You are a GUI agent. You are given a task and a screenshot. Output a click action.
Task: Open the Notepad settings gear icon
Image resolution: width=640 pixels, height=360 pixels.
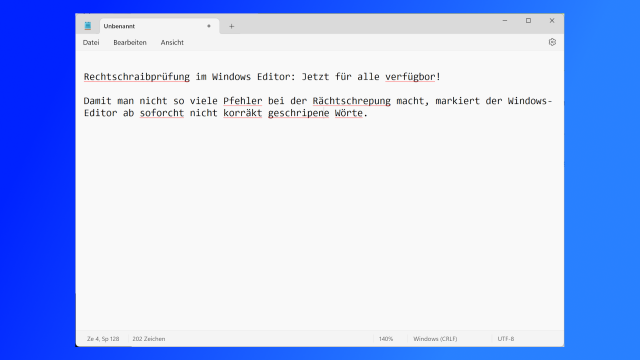[552, 42]
